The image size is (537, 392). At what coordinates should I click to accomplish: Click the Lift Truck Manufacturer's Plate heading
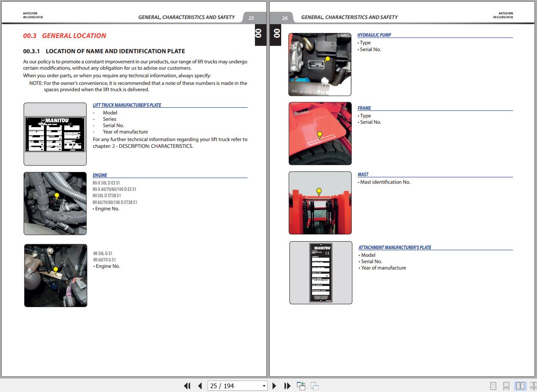coord(127,105)
